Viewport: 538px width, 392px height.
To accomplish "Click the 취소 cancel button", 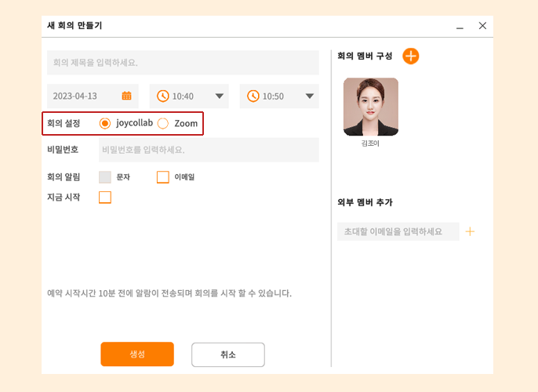I will [x=228, y=354].
